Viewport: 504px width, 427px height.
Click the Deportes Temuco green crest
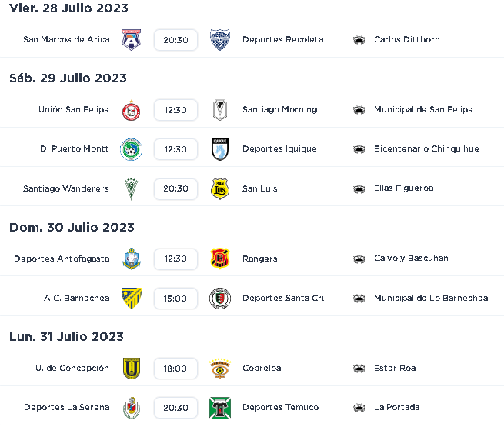[x=220, y=408]
